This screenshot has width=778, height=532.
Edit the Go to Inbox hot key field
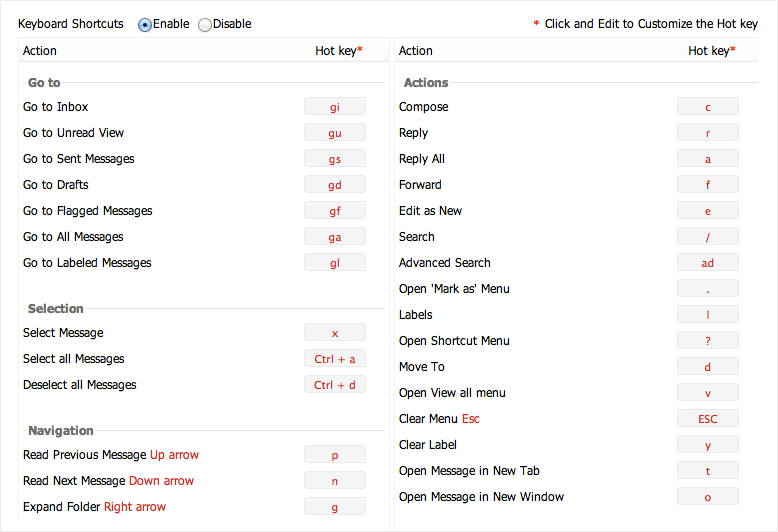335,107
